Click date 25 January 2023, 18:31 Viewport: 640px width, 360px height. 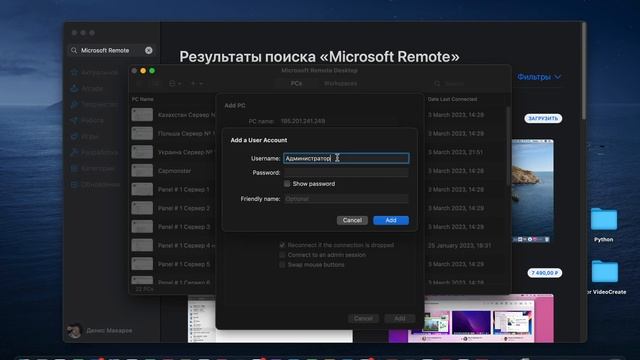click(x=459, y=245)
